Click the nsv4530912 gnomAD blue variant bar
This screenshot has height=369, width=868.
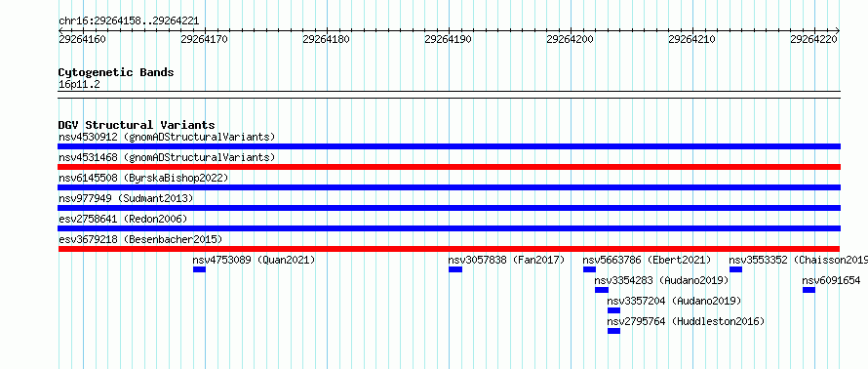(449, 146)
